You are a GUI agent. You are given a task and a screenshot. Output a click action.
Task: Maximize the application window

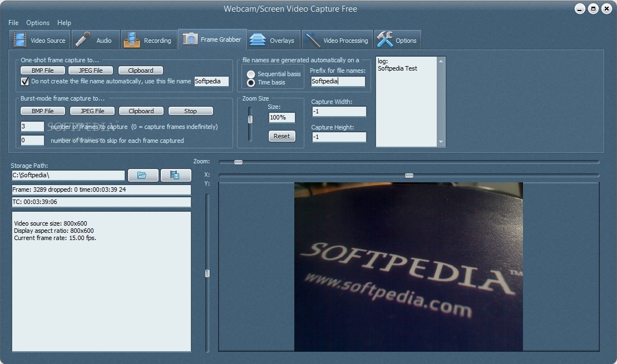(593, 9)
